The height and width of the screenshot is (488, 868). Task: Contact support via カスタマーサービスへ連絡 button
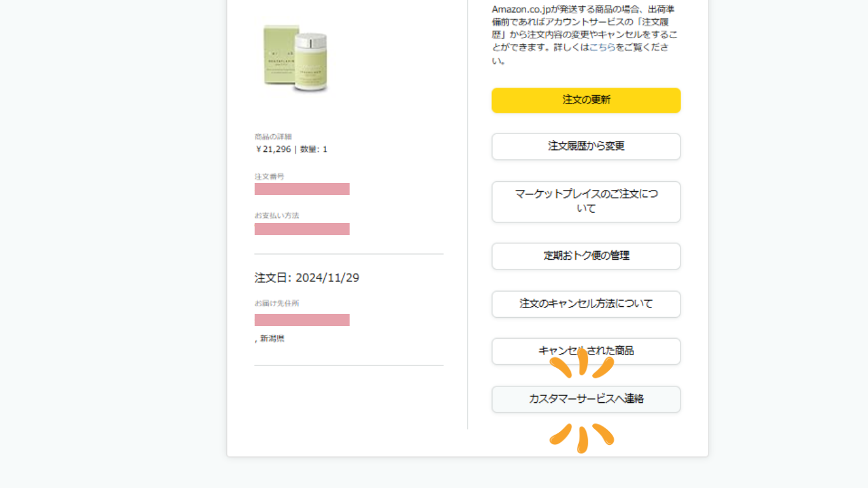pyautogui.click(x=586, y=399)
